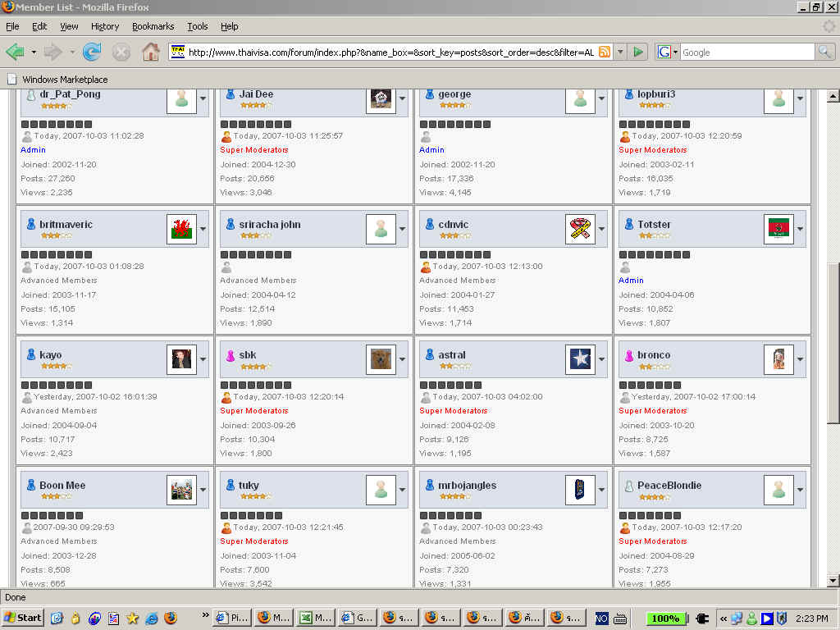Click in the Google search field
840x630 pixels.
coord(746,52)
